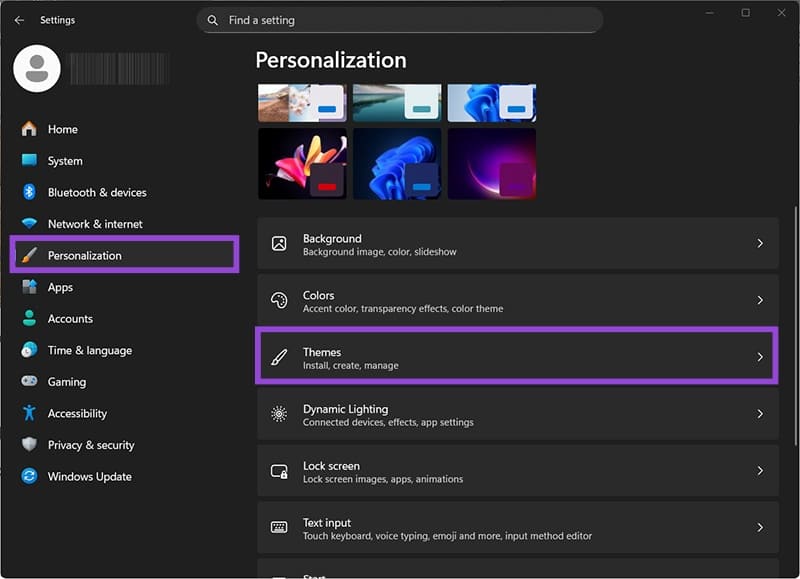
Task: Select Personalization in sidebar
Action: pos(124,255)
